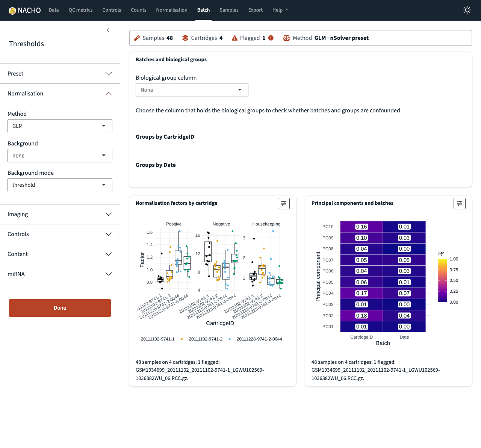
Task: Expand the Imaging section
Action: coord(60,214)
